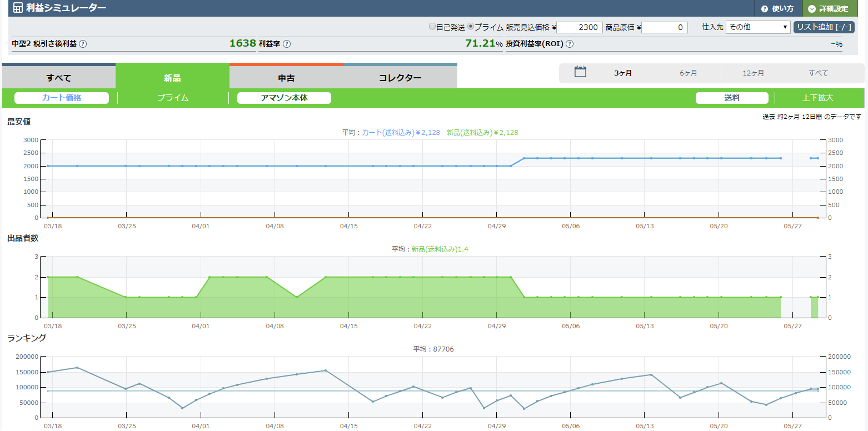Click the リスト追加 button
This screenshot has height=431, width=868.
pyautogui.click(x=824, y=27)
